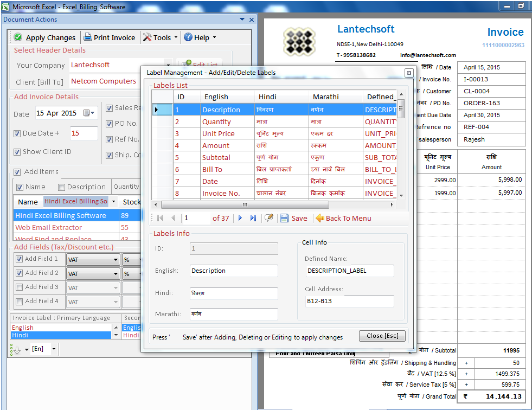Open Add Field 3 VAT dropdown

(116, 288)
